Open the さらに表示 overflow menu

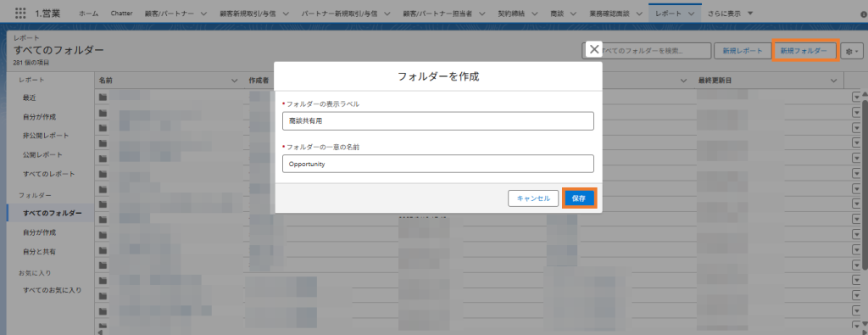(x=730, y=14)
